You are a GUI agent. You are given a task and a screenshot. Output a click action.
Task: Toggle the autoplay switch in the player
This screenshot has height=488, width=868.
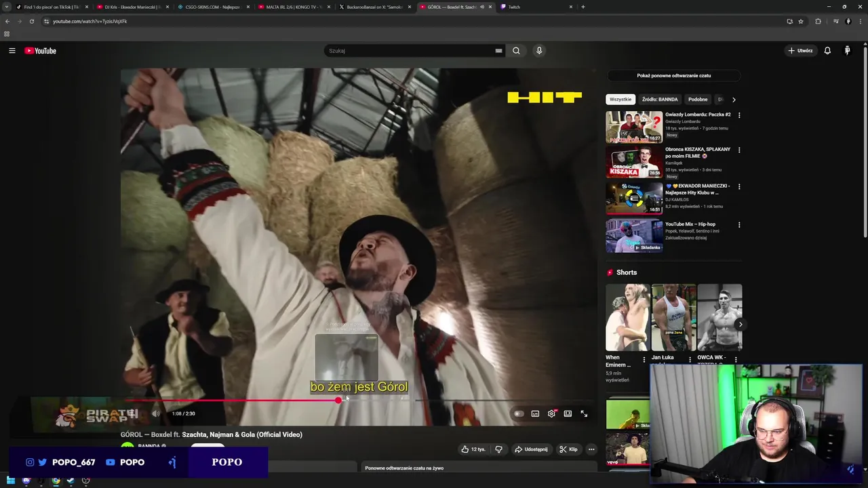(x=519, y=413)
